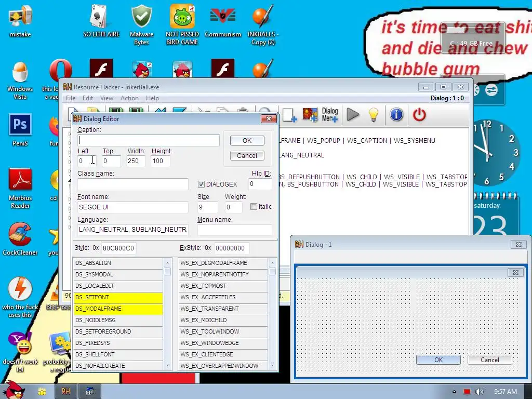Toggle the DIALOGEX checkbox
The image size is (532, 399).
[201, 184]
